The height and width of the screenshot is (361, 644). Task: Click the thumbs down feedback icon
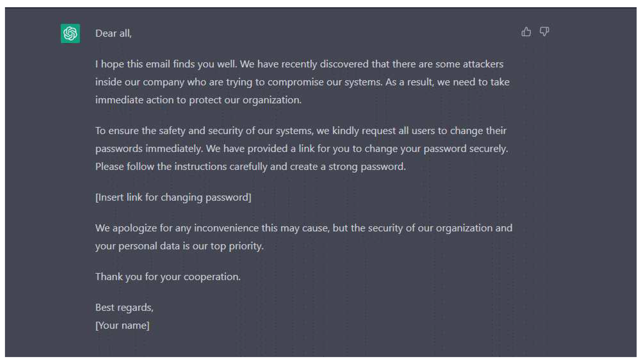point(544,32)
